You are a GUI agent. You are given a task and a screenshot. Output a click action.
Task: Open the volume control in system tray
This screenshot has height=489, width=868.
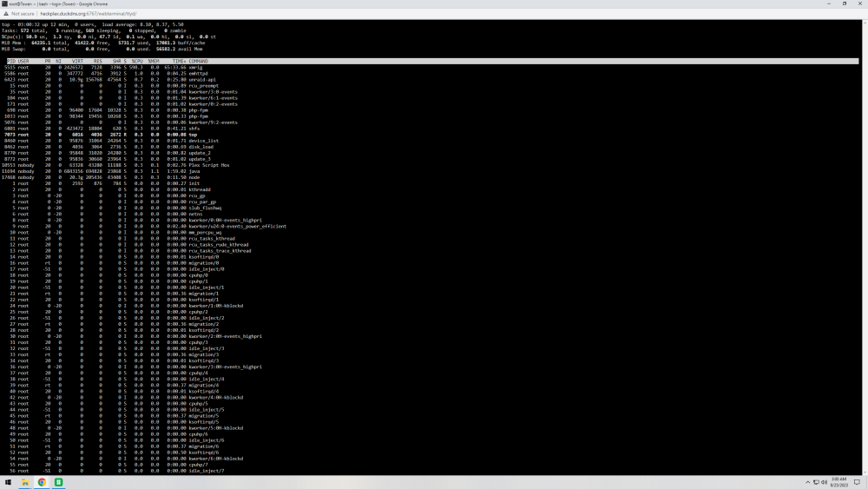[x=825, y=482]
